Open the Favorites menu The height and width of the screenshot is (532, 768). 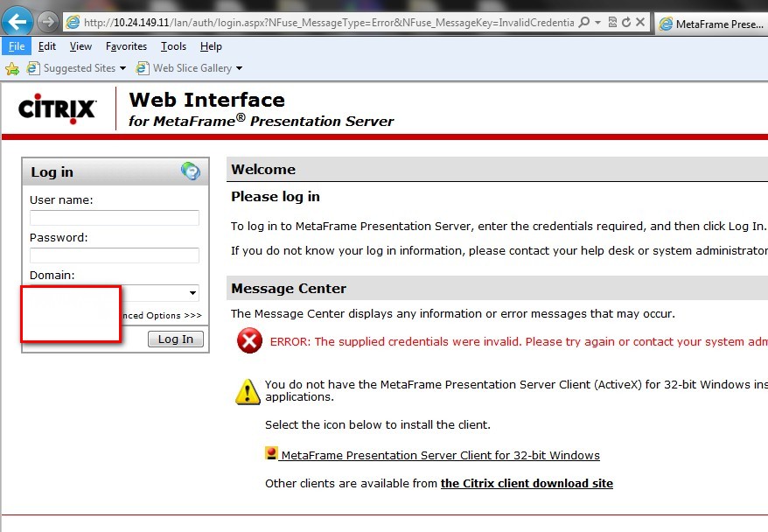click(x=126, y=46)
